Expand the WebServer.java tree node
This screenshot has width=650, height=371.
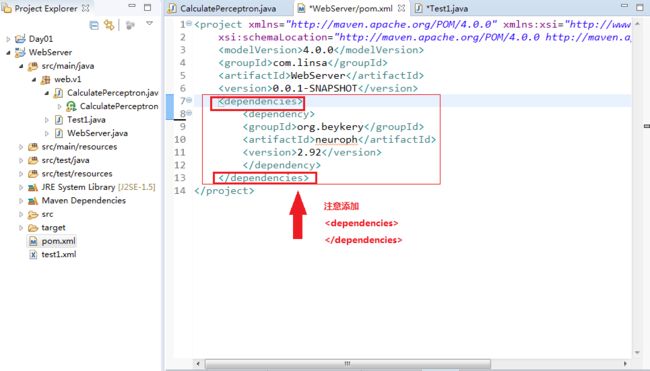[x=46, y=133]
